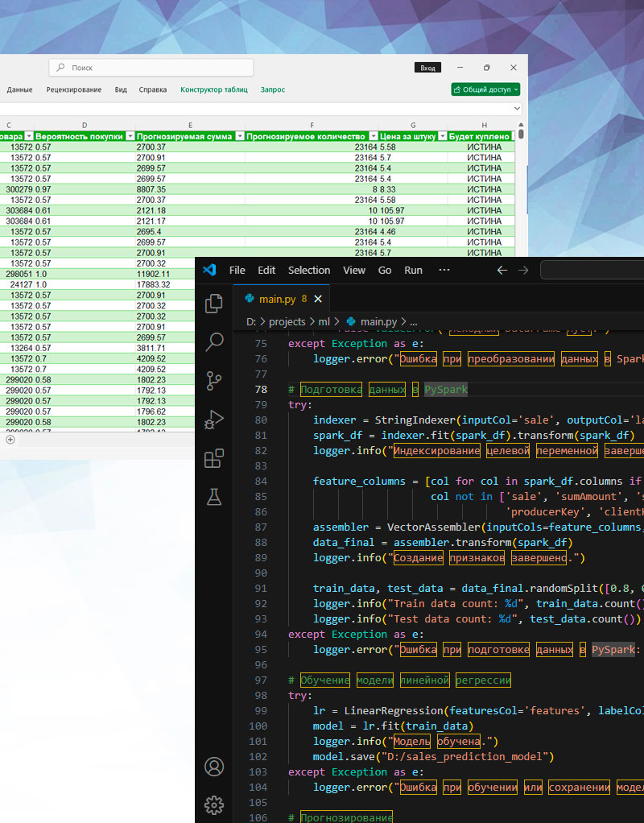Image resolution: width=644 pixels, height=823 pixels.
Task: Go back with the navigation arrow
Action: click(x=502, y=271)
